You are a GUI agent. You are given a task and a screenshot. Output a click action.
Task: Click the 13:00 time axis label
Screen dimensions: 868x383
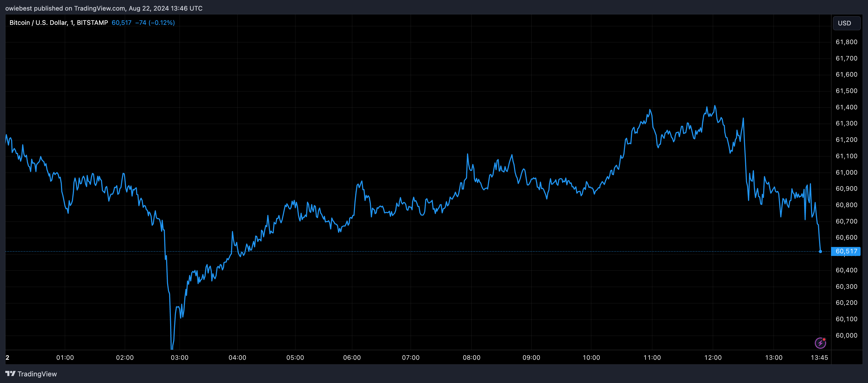pyautogui.click(x=774, y=357)
